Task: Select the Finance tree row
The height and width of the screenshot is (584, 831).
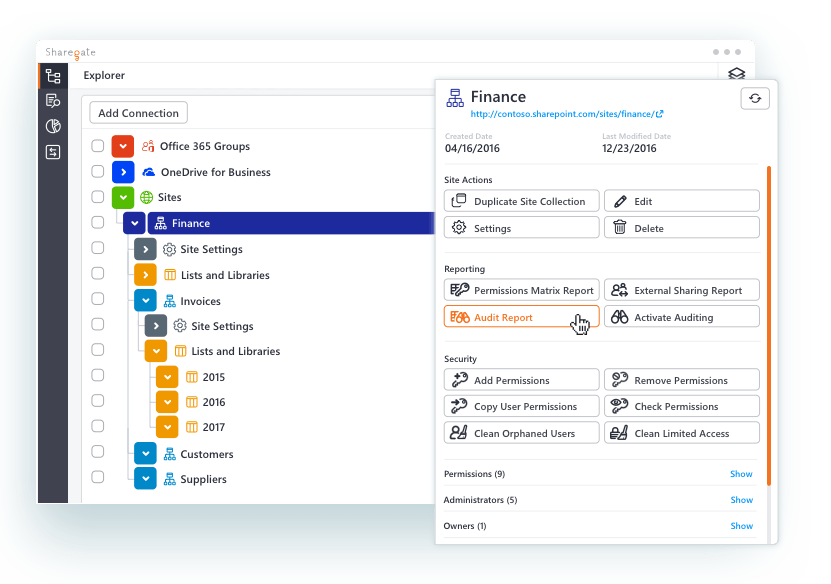Action: pos(291,223)
